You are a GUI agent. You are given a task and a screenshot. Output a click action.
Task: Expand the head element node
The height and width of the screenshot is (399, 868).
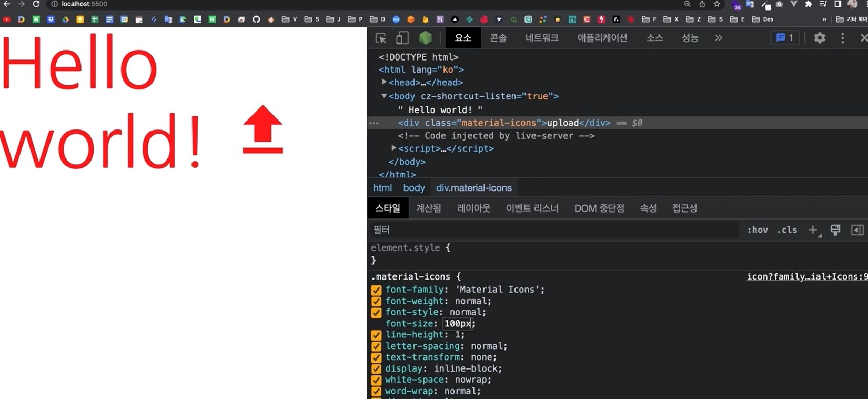coord(384,82)
